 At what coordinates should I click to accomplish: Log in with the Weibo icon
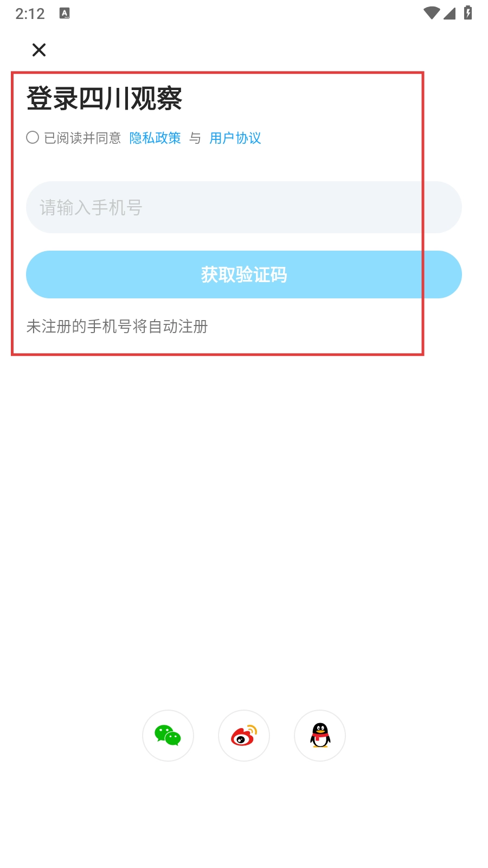[x=244, y=736]
